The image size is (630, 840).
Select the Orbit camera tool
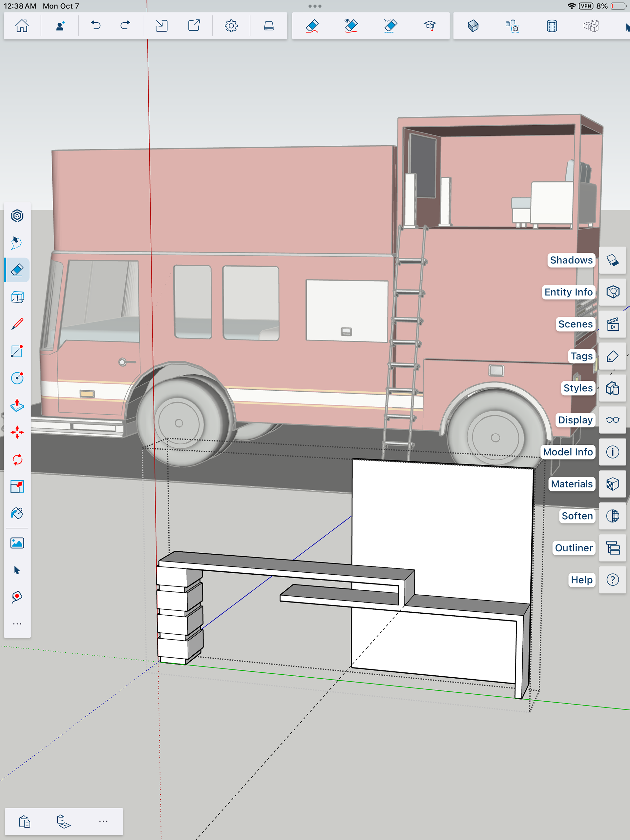pyautogui.click(x=17, y=216)
